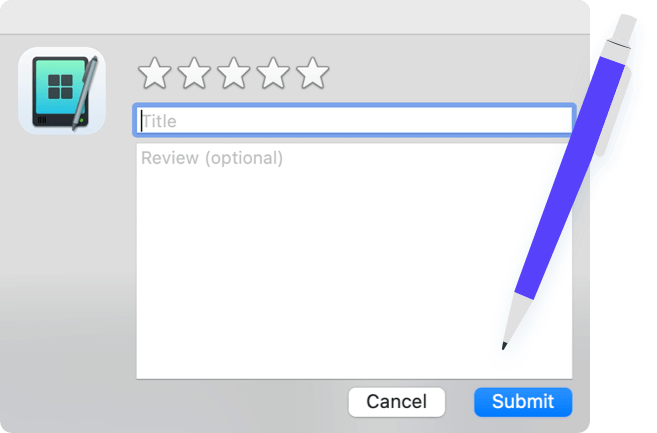Focus the Title input field
The width and height of the screenshot is (657, 433).
click(354, 121)
